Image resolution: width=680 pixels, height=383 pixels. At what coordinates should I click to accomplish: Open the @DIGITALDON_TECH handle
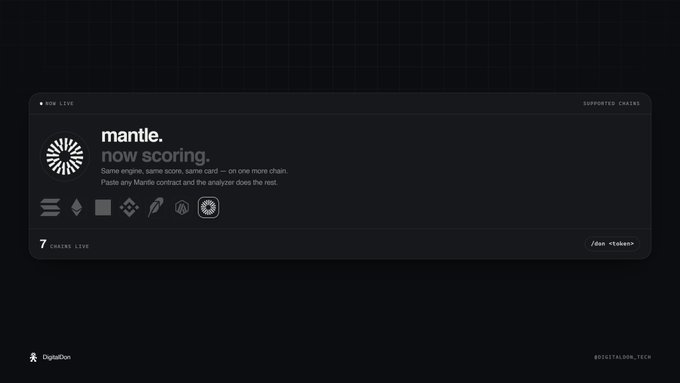pos(622,357)
